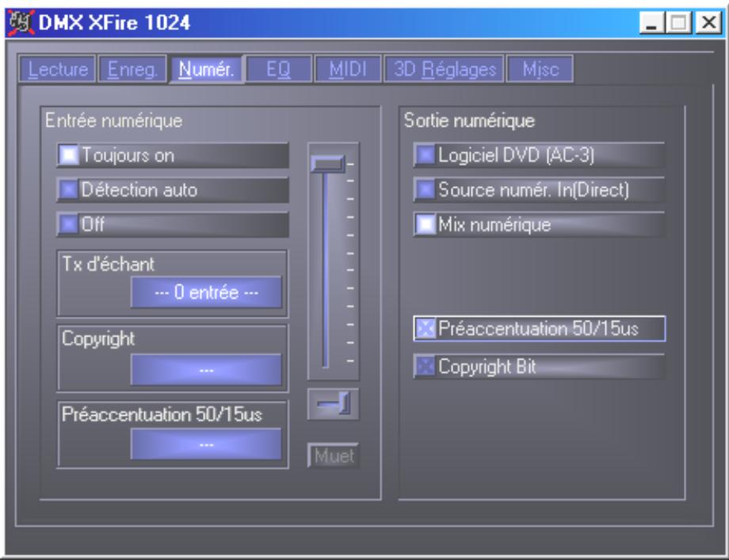Click the Sortie numérique group label

pyautogui.click(x=469, y=121)
